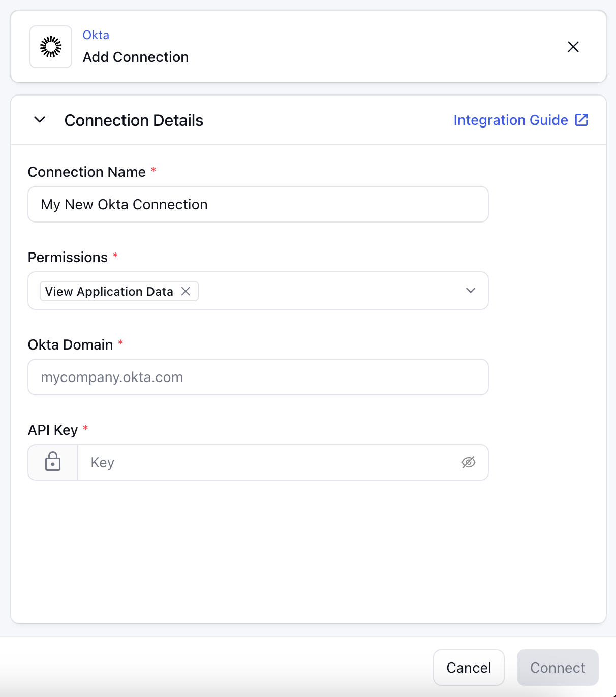Edit the Connection Name field
Viewport: 616px width, 697px height.
[x=258, y=204]
